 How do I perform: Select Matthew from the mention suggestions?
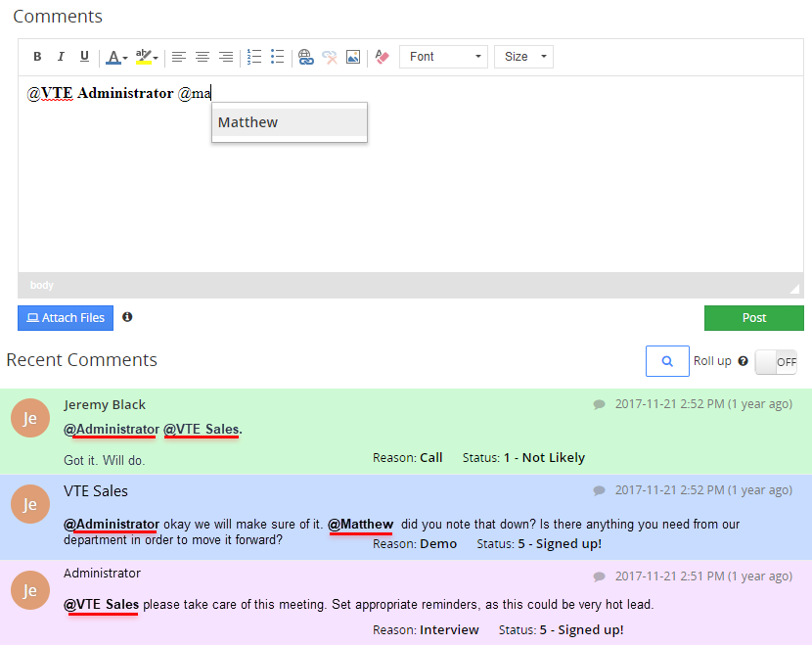[290, 122]
